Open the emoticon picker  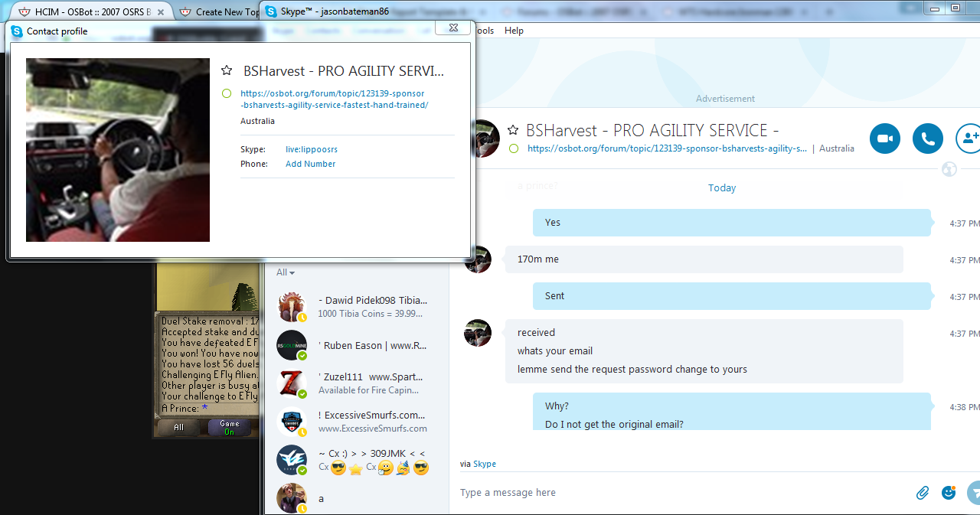[x=949, y=493]
